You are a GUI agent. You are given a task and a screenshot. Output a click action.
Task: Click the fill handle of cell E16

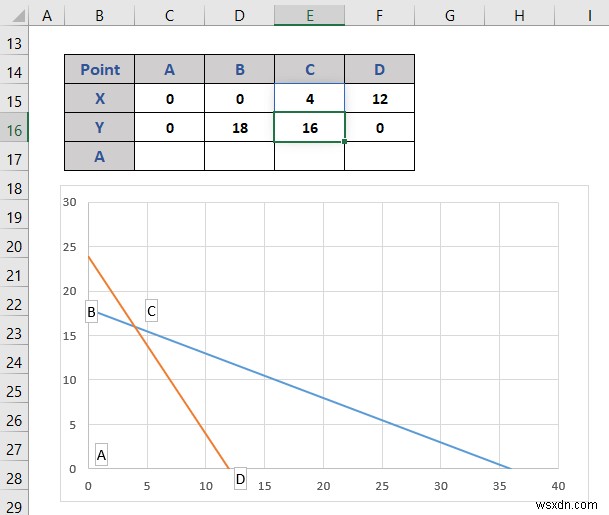pyautogui.click(x=344, y=142)
